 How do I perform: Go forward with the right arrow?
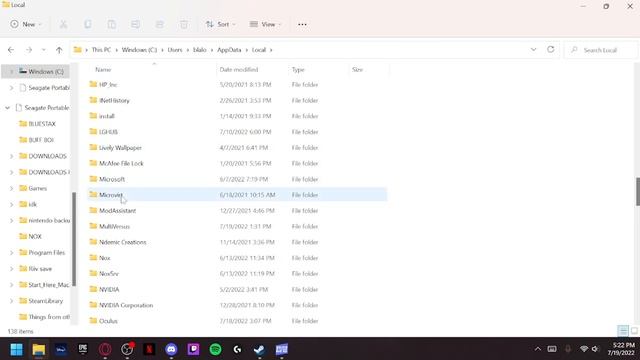(29, 50)
